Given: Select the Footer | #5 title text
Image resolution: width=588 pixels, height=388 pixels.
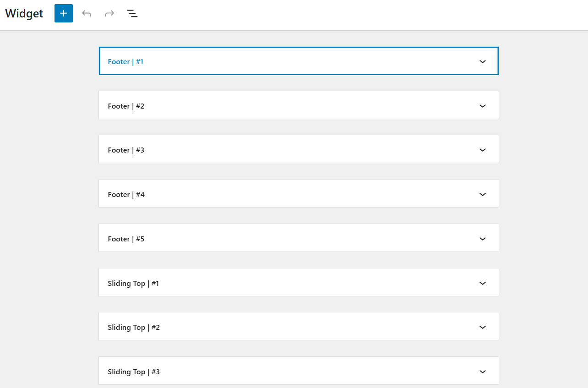Looking at the screenshot, I should pyautogui.click(x=126, y=239).
